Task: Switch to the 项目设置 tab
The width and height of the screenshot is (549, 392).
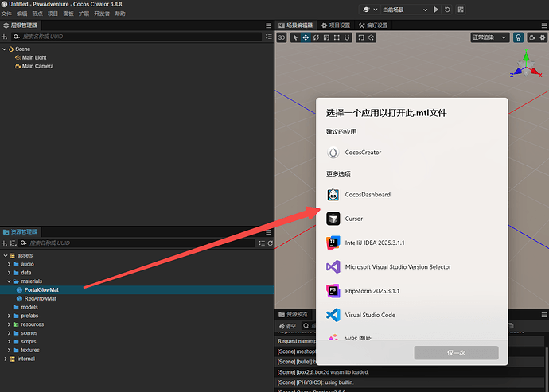Action: click(336, 25)
